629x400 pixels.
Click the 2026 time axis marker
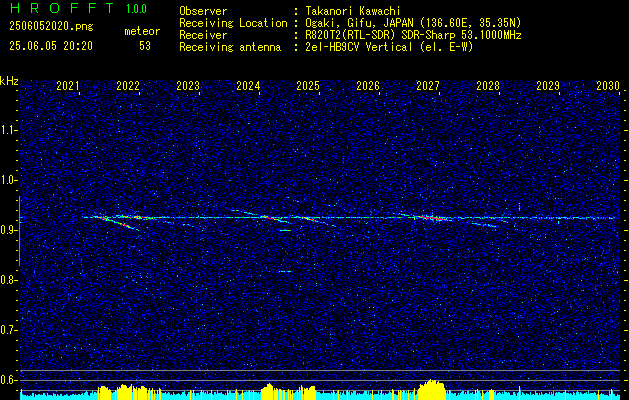click(368, 85)
